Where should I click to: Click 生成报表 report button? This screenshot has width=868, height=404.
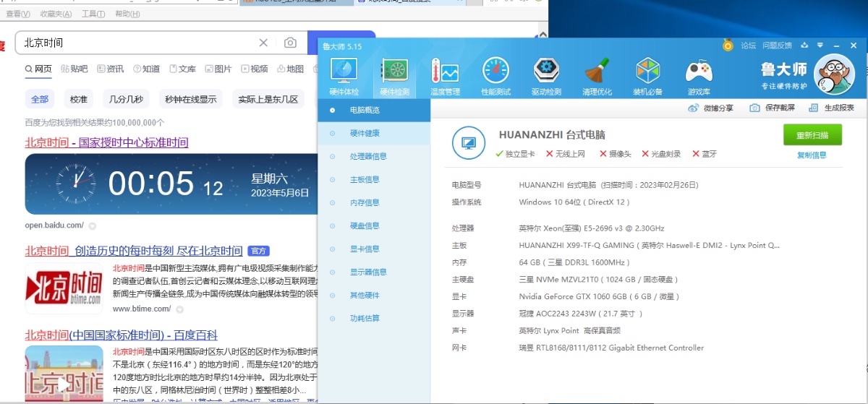point(831,108)
